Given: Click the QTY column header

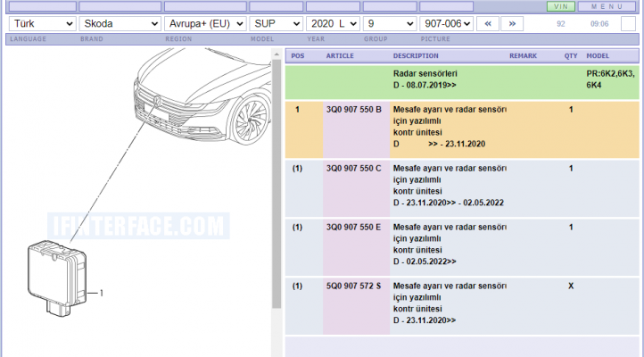Looking at the screenshot, I should tap(571, 56).
